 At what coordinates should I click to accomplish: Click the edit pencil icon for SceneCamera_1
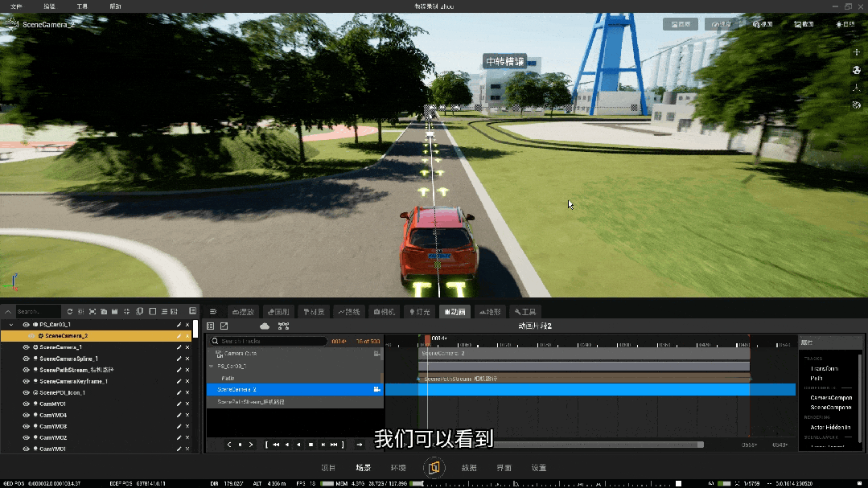[x=179, y=347]
